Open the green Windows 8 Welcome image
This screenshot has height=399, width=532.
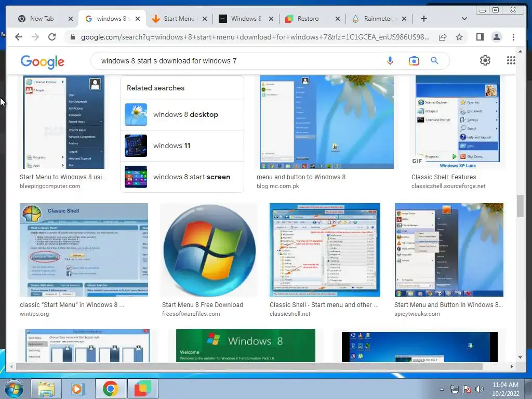point(246,345)
